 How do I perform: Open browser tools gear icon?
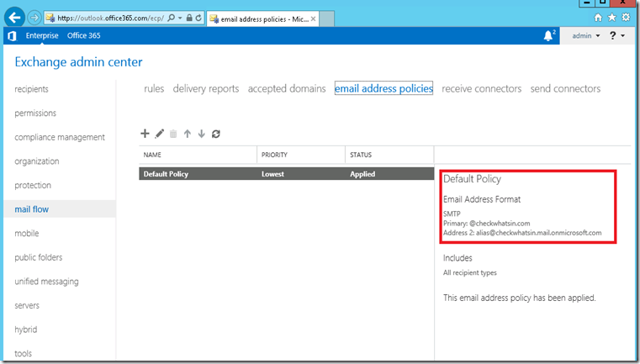626,18
